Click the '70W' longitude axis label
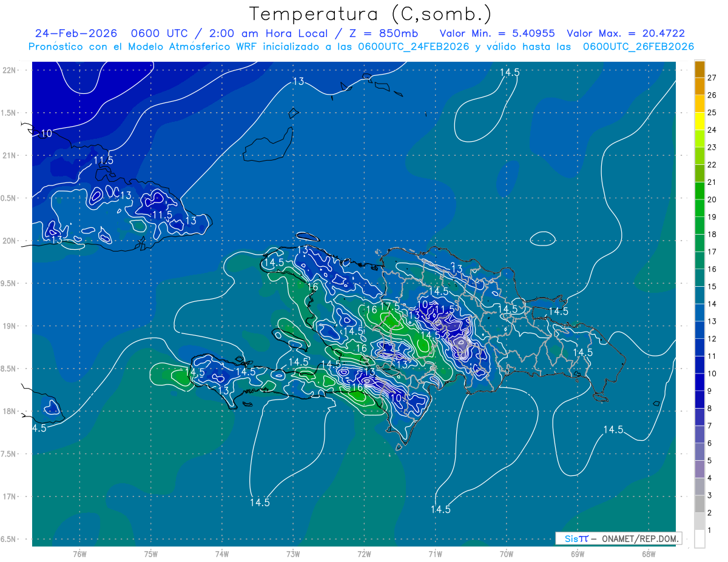Viewport: 728px width, 562px height. coord(507,554)
